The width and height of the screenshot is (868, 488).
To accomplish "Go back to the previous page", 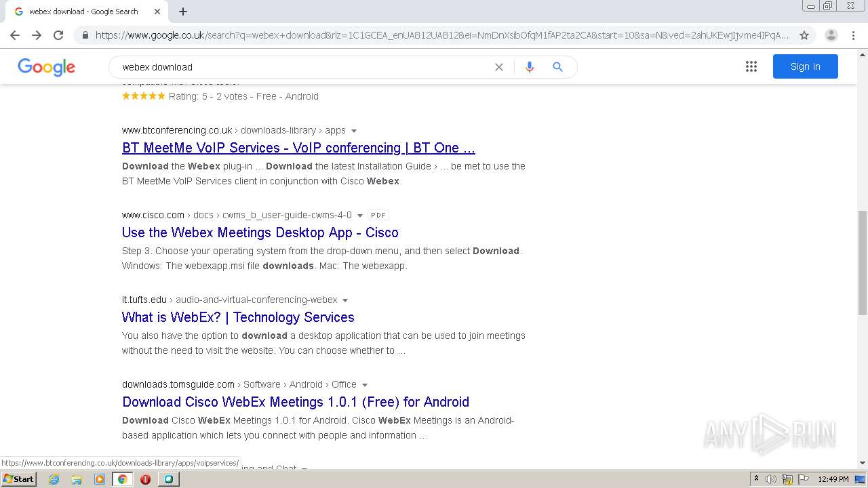I will 15,35.
